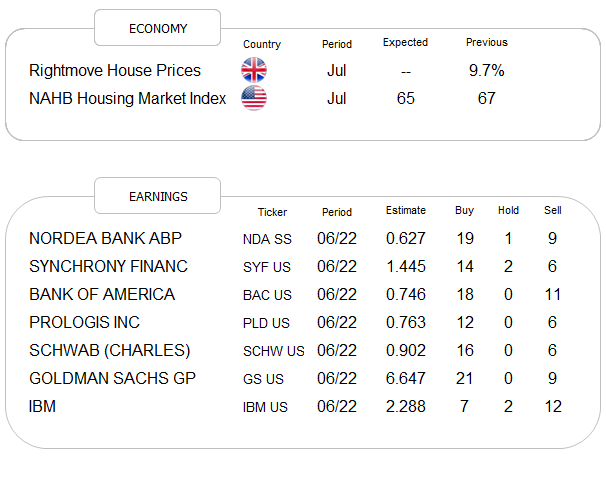Image resolution: width=606 pixels, height=477 pixels.
Task: Click Goldman Sachs period 06/22
Action: click(x=337, y=378)
